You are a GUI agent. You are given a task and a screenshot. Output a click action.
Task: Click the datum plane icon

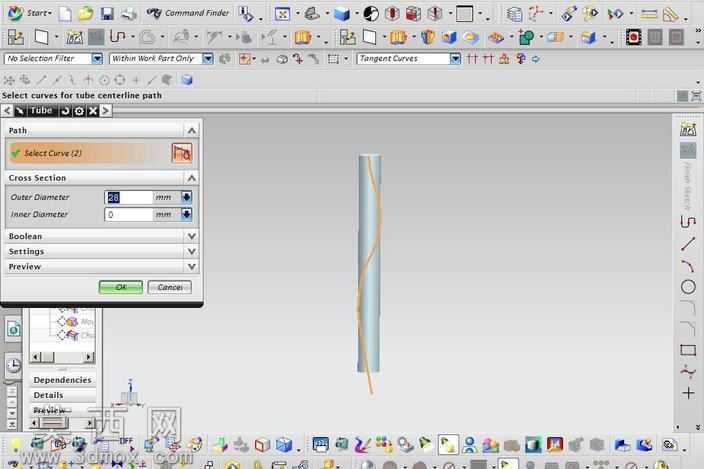point(41,37)
